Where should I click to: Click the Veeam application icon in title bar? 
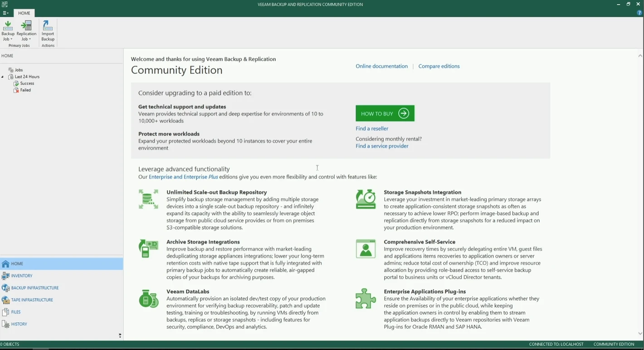coord(5,4)
